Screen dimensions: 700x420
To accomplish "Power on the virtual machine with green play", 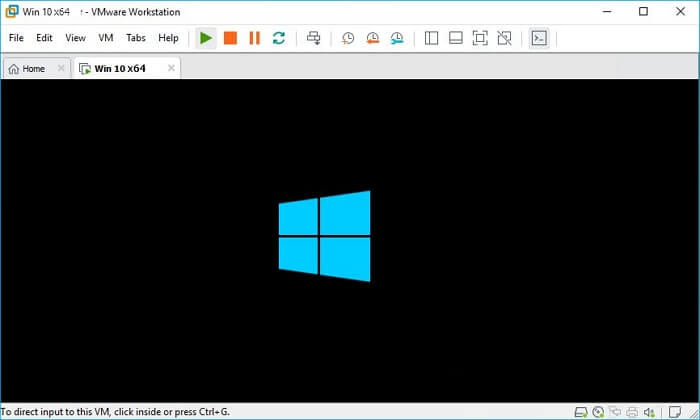I will pyautogui.click(x=205, y=38).
